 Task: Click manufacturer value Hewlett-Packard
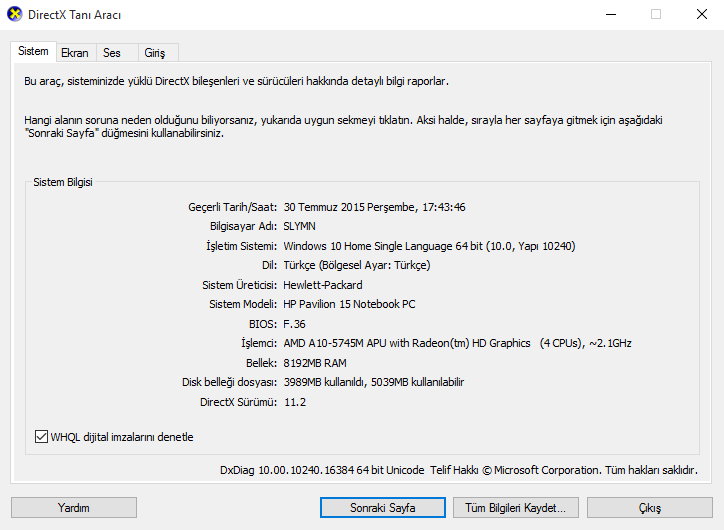pyautogui.click(x=323, y=285)
